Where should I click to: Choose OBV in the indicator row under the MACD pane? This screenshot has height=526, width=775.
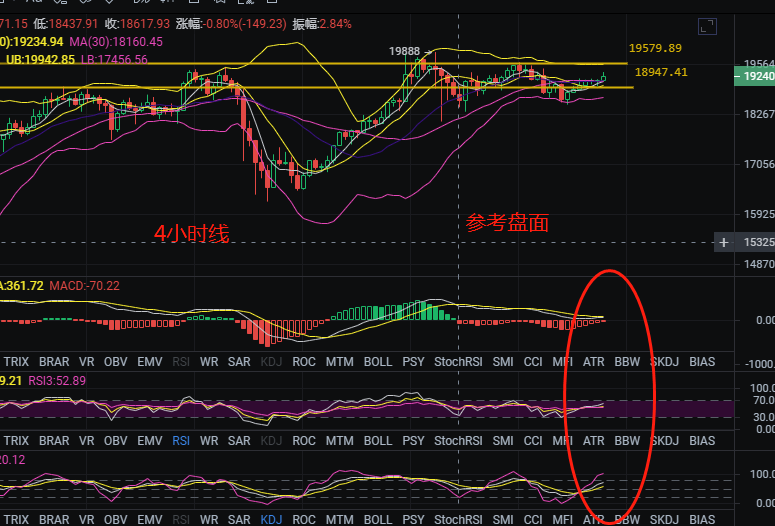click(x=116, y=362)
